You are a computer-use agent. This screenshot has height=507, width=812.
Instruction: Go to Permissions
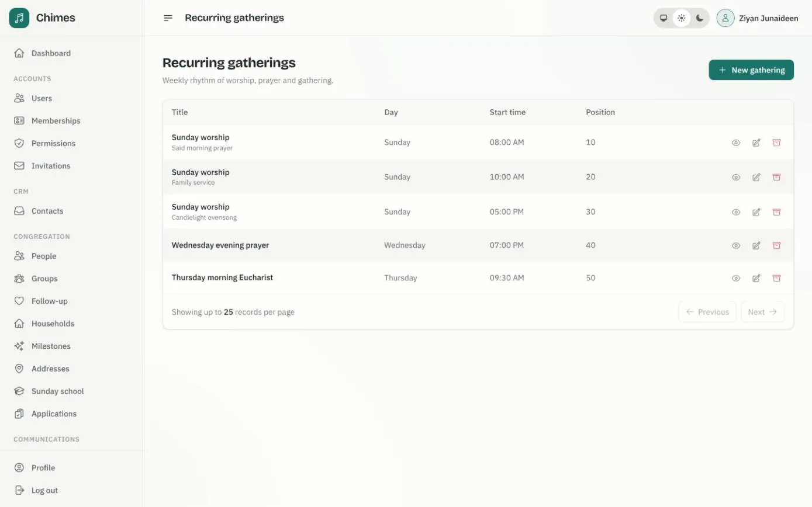72,143
